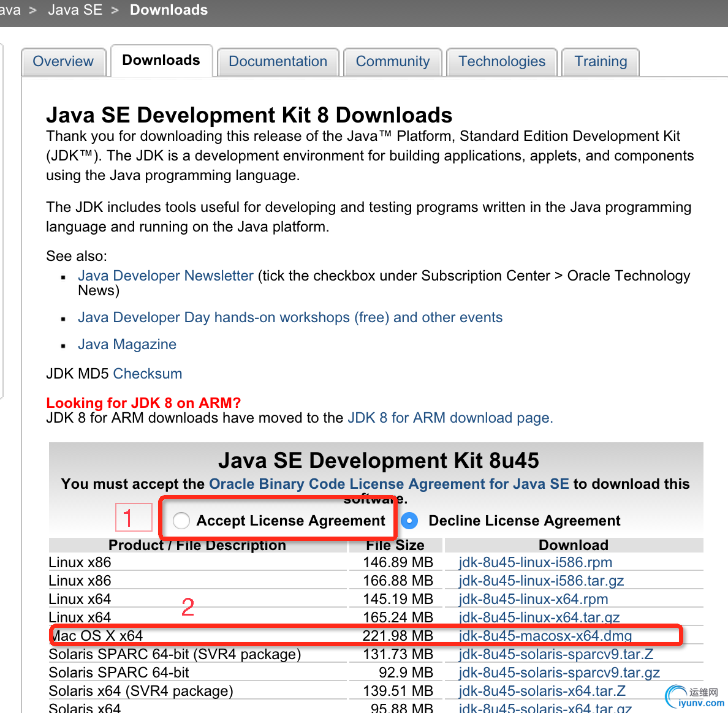
Task: Click the JDK MD5 Checksum link
Action: tap(148, 374)
